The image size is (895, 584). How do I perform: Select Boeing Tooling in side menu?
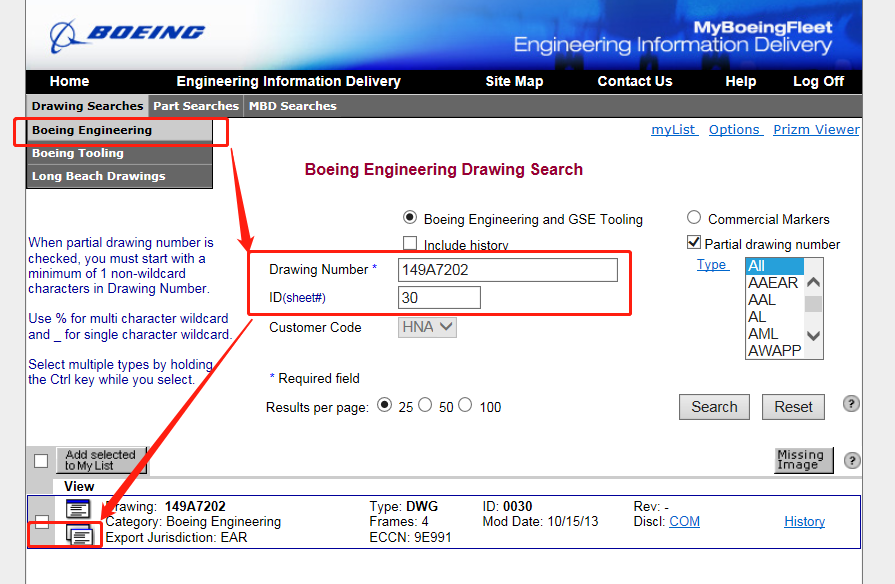click(x=119, y=153)
